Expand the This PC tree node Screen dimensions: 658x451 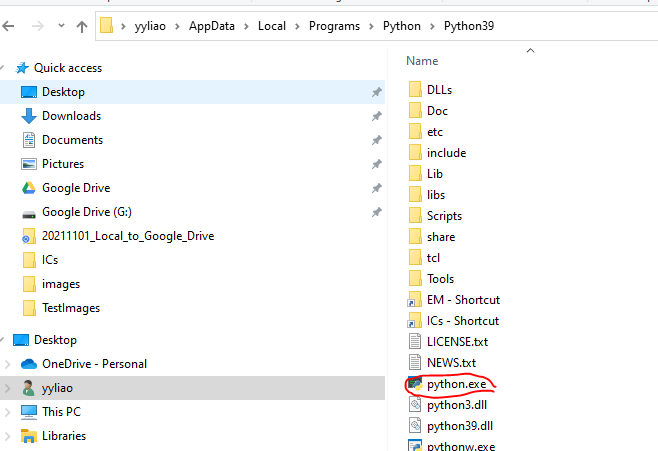click(x=8, y=412)
